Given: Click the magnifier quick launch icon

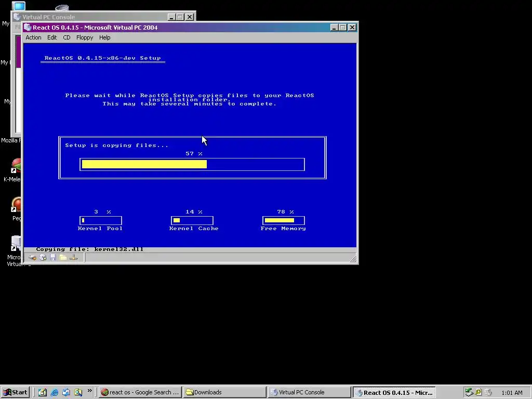Looking at the screenshot, I should point(78,392).
